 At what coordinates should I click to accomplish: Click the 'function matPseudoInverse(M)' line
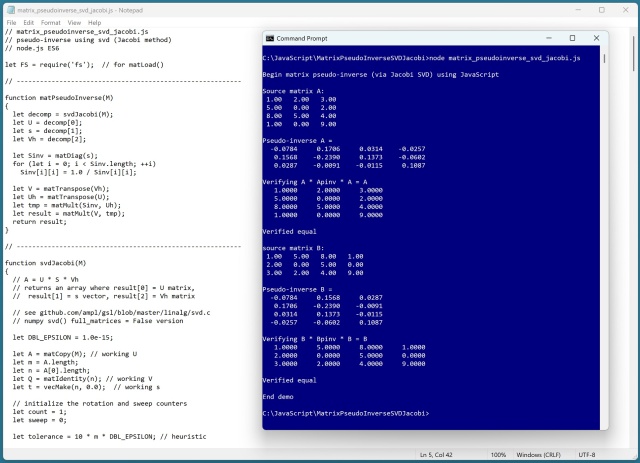tap(59, 98)
